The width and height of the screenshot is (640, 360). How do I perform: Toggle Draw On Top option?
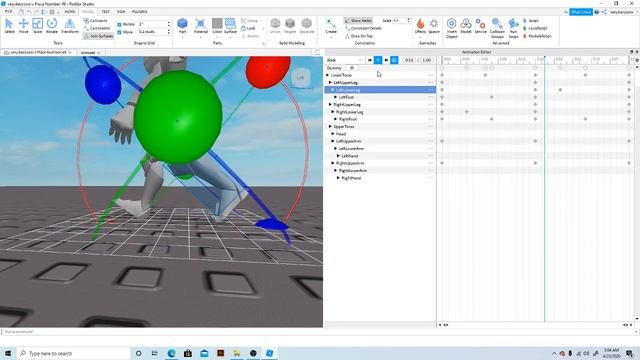click(x=359, y=36)
